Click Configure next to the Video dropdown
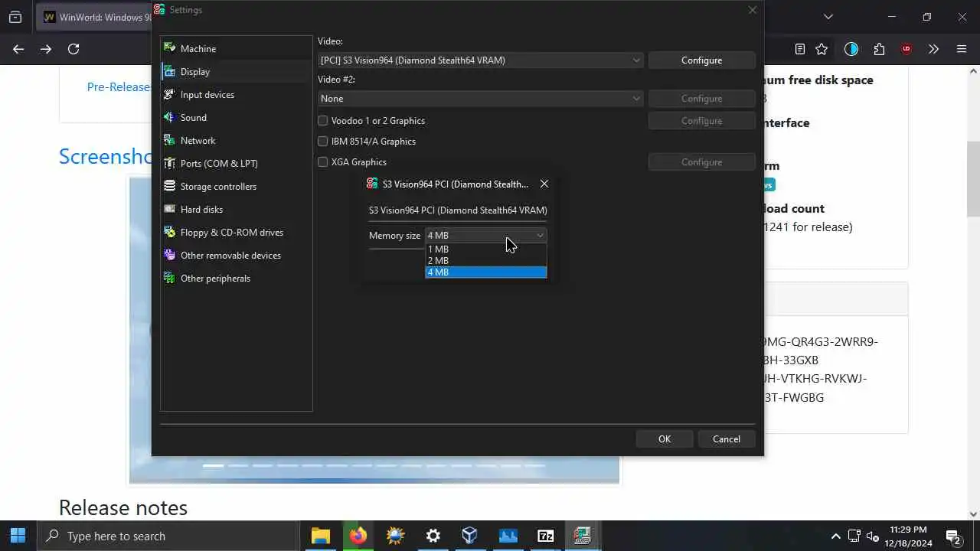The height and width of the screenshot is (551, 980). pos(701,60)
